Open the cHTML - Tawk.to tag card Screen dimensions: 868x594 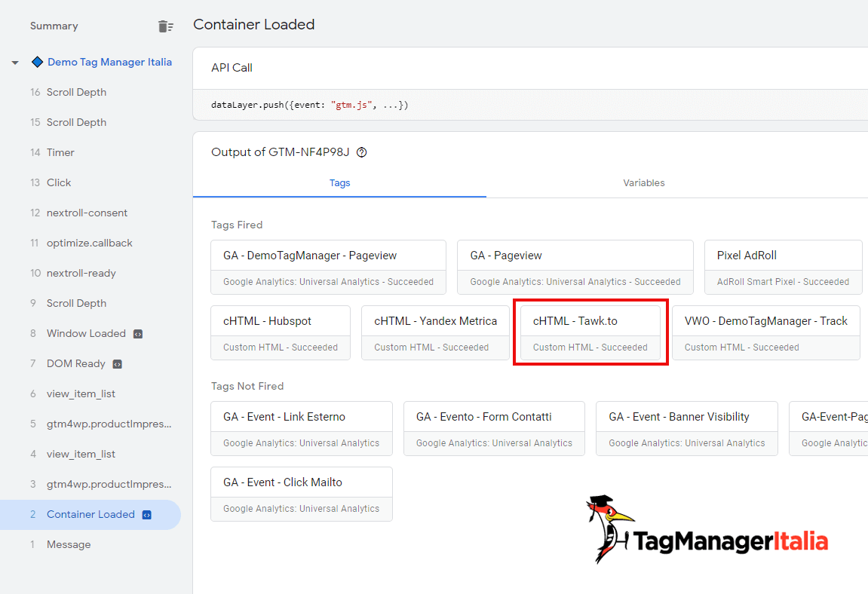point(590,332)
